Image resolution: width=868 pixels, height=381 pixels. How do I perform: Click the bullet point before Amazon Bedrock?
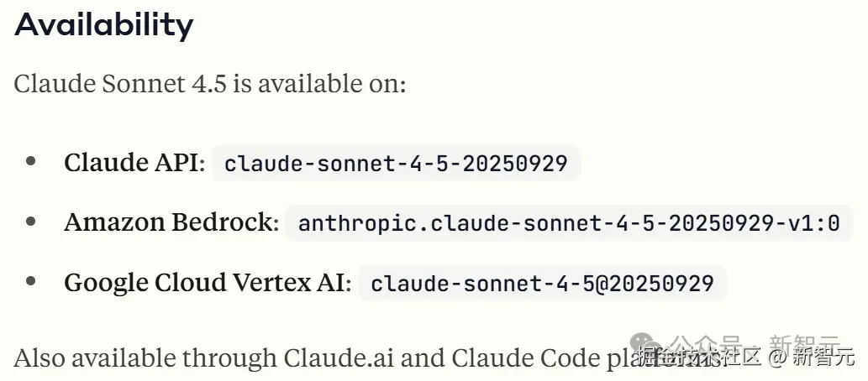[x=31, y=222]
